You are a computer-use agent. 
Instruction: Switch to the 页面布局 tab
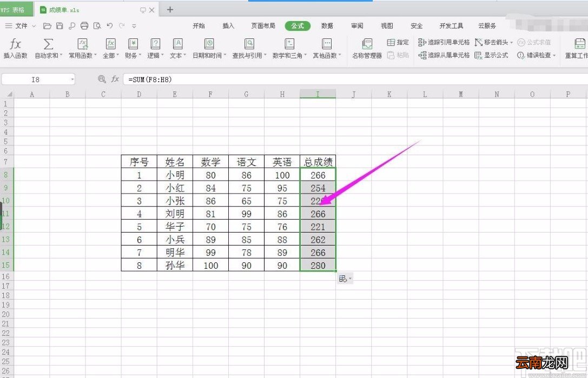(263, 25)
